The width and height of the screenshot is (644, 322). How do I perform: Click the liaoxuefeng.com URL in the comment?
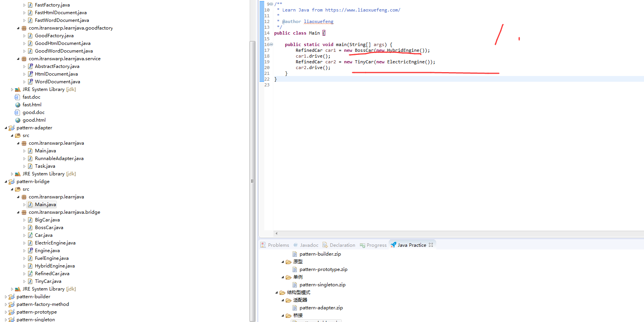363,10
